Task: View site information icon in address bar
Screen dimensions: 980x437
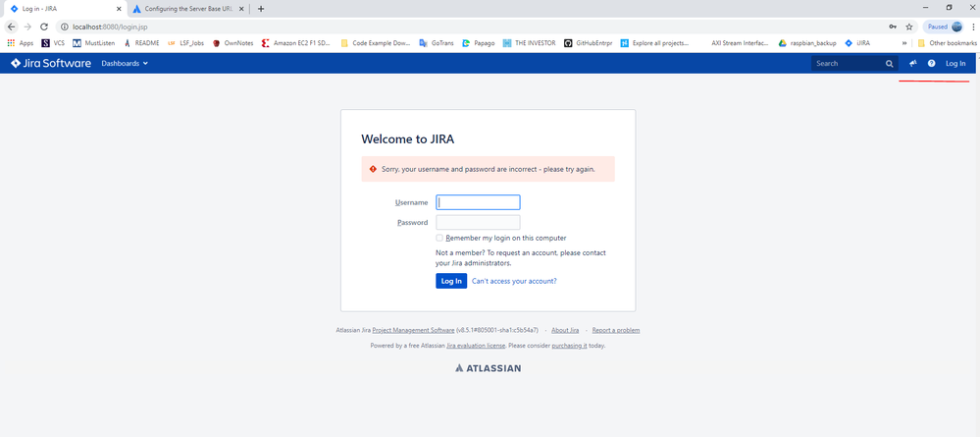Action: click(x=65, y=27)
